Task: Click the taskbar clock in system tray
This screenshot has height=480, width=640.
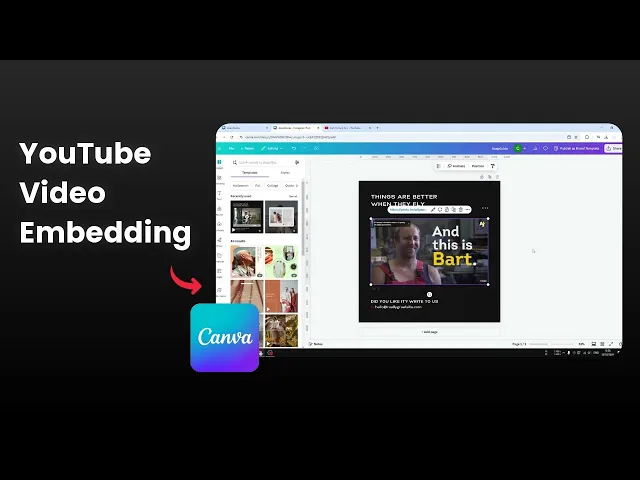Action: 608,353
